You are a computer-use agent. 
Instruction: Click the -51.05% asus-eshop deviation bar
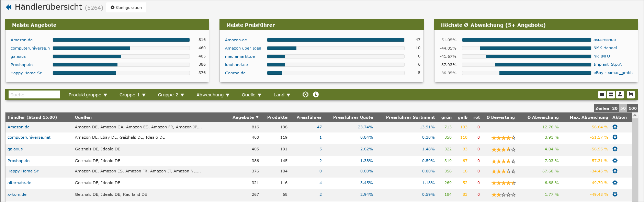click(527, 40)
